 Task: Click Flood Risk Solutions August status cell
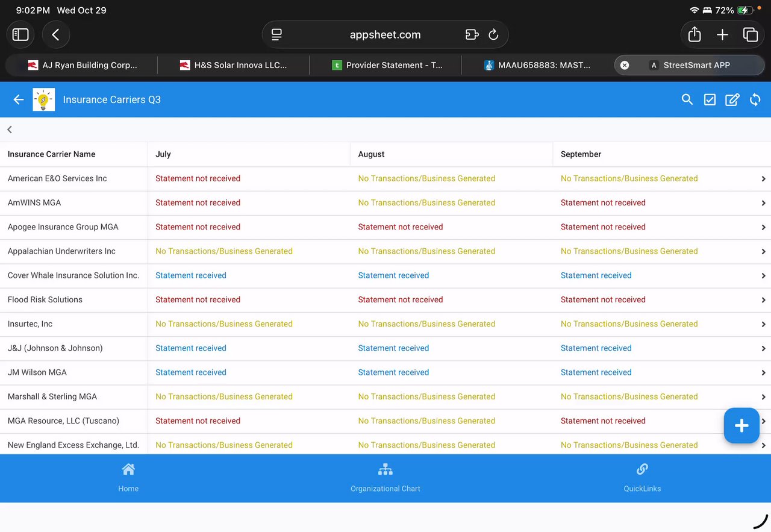coord(401,299)
